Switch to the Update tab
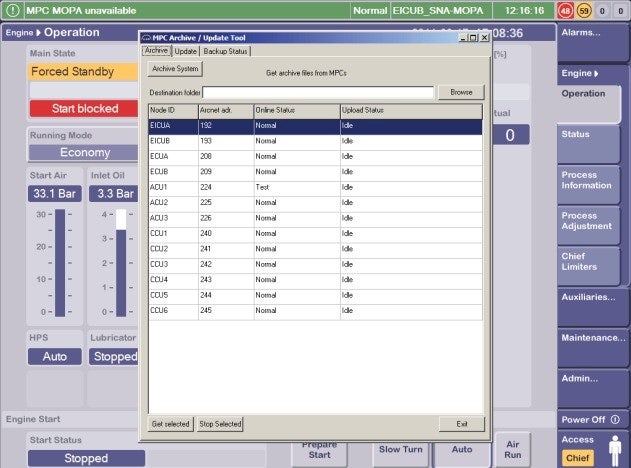The height and width of the screenshot is (468, 631). pyautogui.click(x=186, y=52)
